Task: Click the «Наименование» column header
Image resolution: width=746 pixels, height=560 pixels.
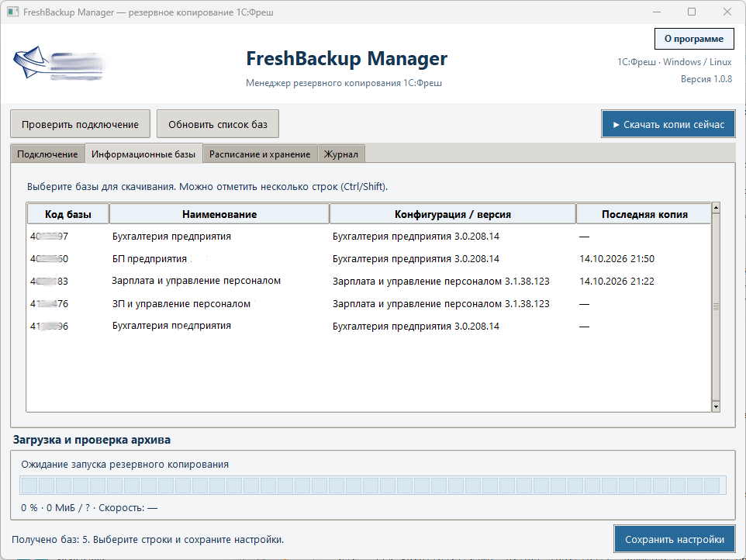Action: click(219, 214)
